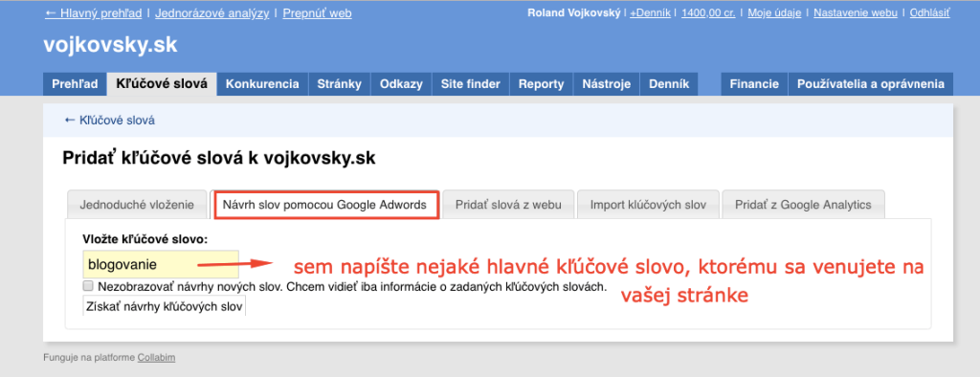Go back via Hlavný prehľad link
The height and width of the screenshot is (377, 980).
coord(93,12)
